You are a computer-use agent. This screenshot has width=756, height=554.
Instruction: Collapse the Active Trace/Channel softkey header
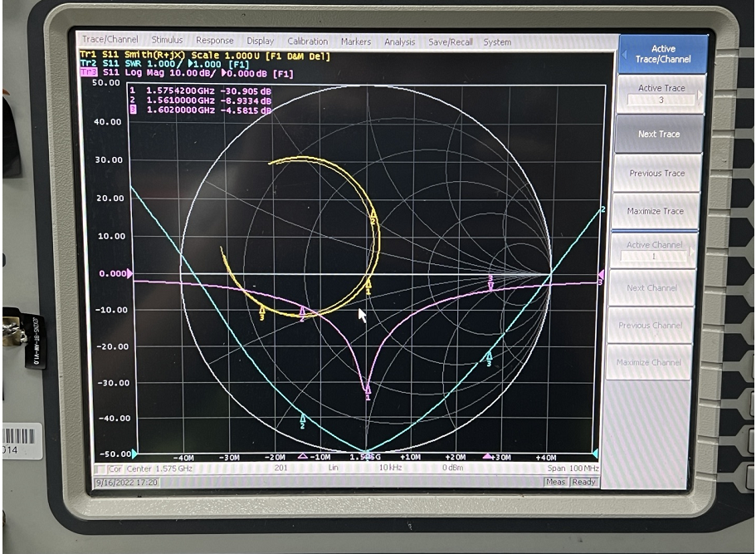662,54
